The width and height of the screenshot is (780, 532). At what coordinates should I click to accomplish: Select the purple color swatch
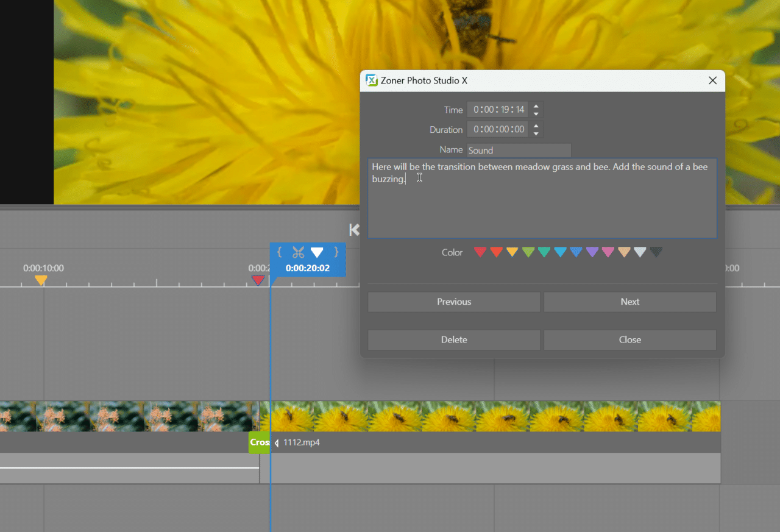[x=591, y=251]
